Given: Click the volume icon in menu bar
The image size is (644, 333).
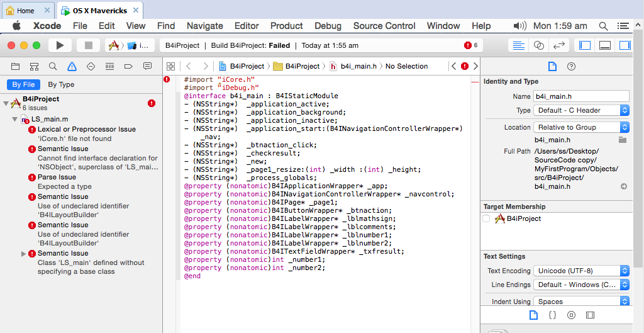Looking at the screenshot, I should pos(519,26).
